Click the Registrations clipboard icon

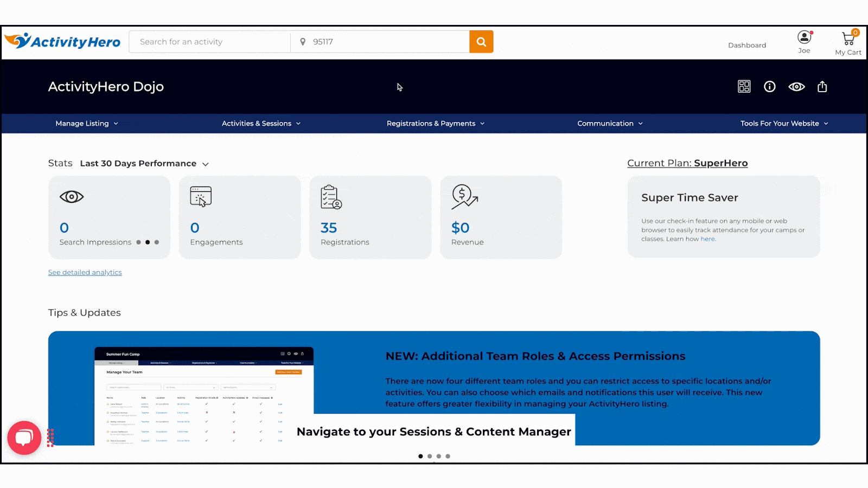pos(331,197)
